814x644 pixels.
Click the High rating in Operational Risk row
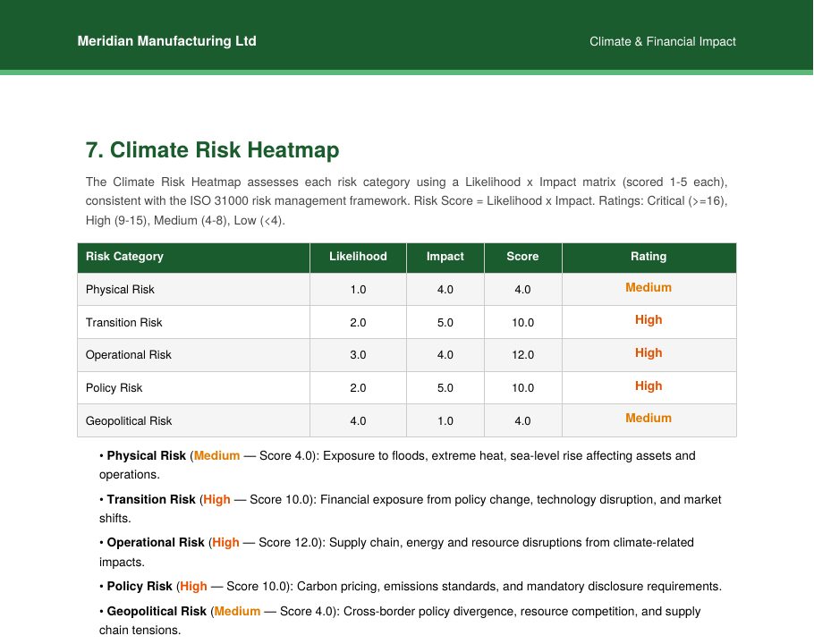tap(649, 353)
